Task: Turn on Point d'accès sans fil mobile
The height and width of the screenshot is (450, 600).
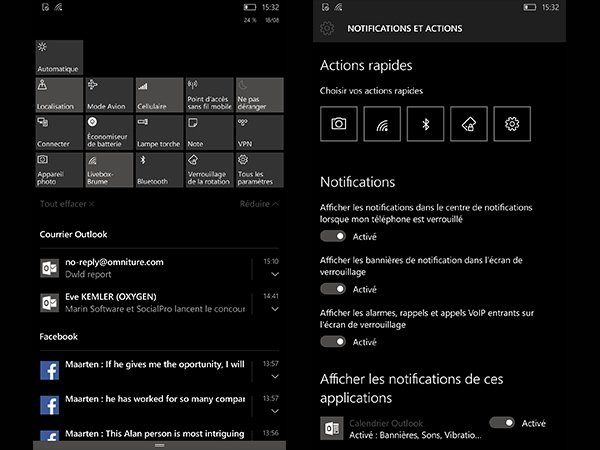Action: [210, 95]
